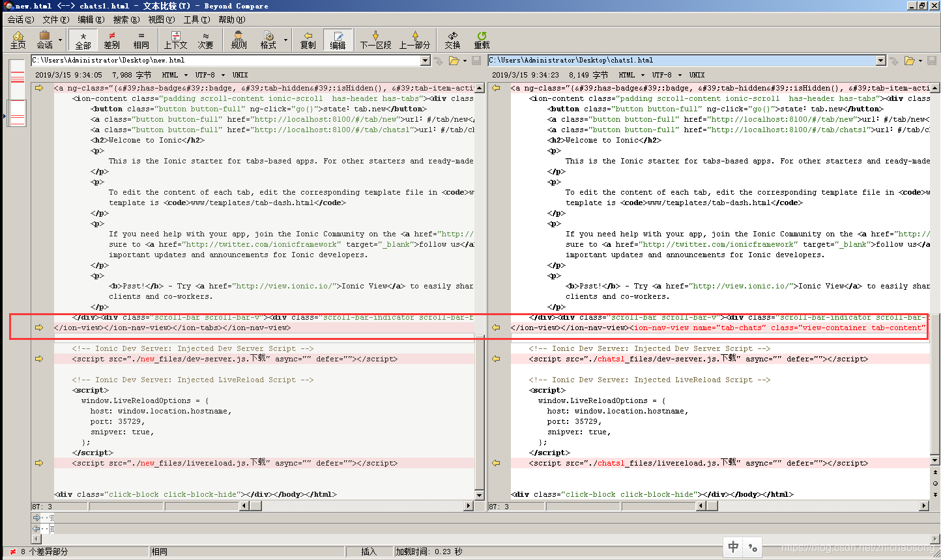Toggle the 次要 minor differences option
Screen dimensions: 941x560
[x=205, y=40]
